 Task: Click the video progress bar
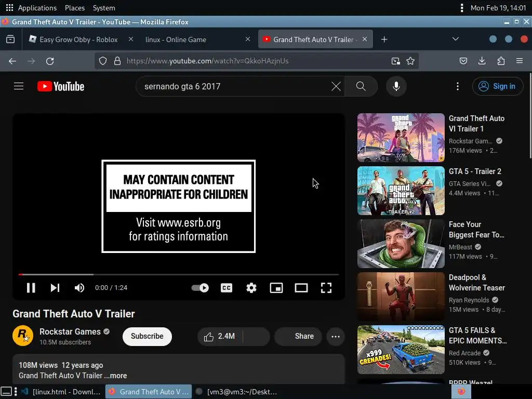coord(179,274)
